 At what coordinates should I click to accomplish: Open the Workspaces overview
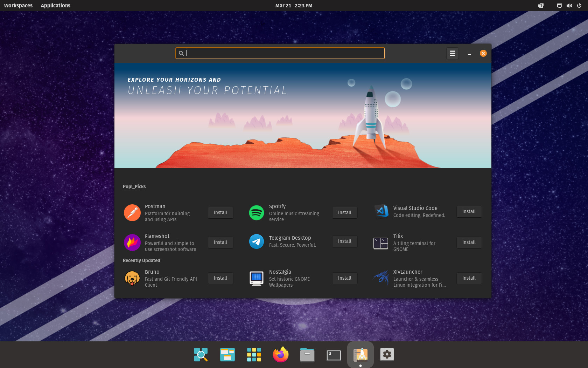pos(18,6)
